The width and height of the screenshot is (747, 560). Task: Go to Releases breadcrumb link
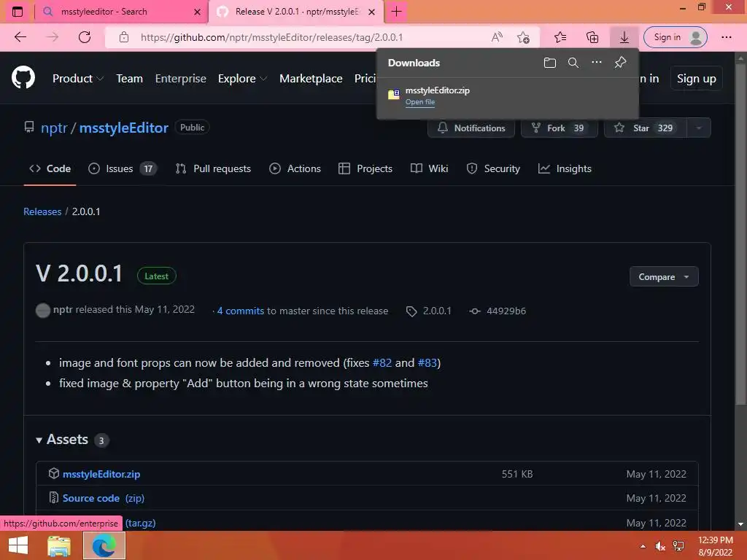pos(42,211)
